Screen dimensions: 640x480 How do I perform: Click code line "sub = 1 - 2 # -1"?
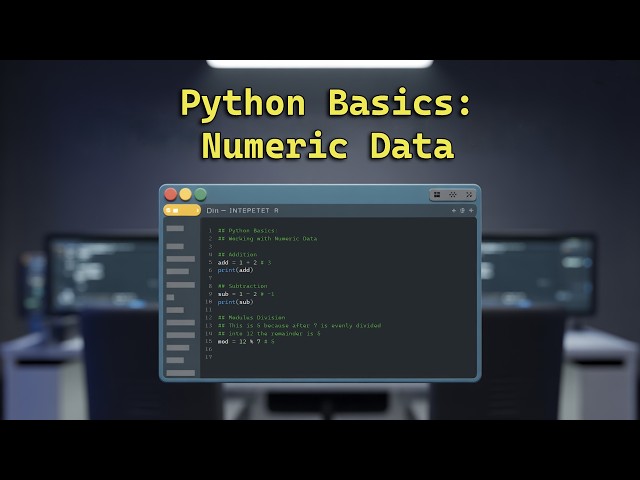point(246,294)
